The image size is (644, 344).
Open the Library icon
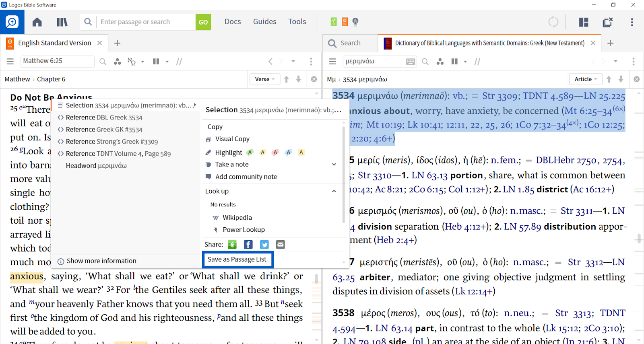pos(62,22)
